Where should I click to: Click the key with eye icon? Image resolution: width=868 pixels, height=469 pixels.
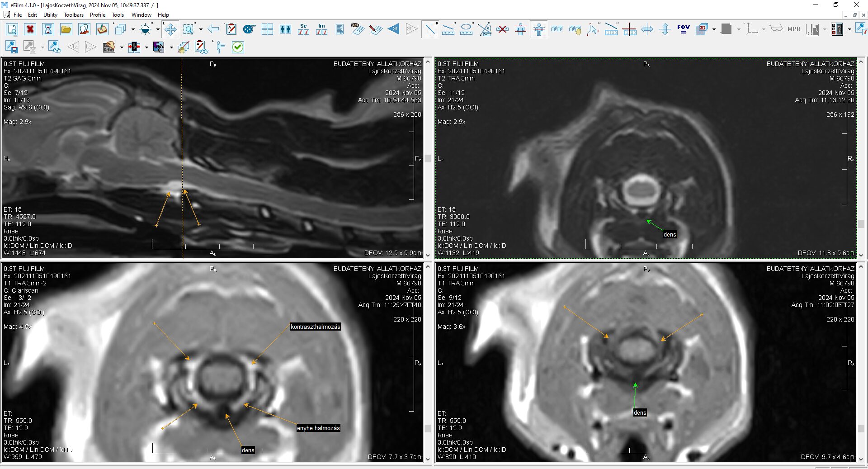pyautogui.click(x=55, y=47)
